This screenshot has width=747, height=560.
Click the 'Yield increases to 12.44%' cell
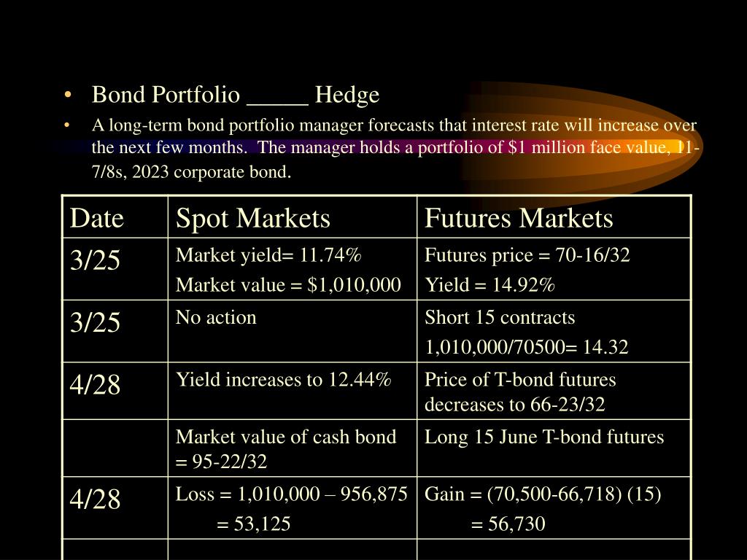point(293,391)
